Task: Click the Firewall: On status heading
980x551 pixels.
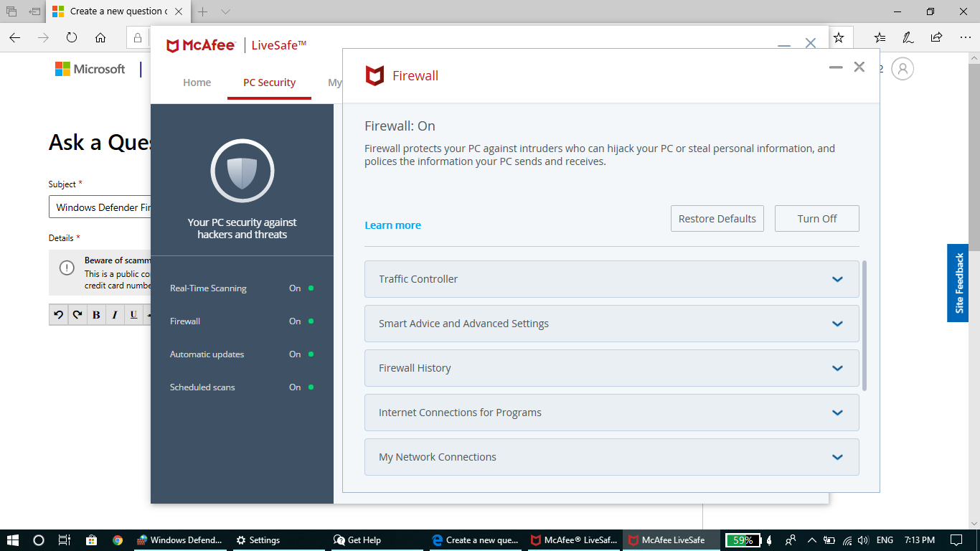Action: coord(400,126)
